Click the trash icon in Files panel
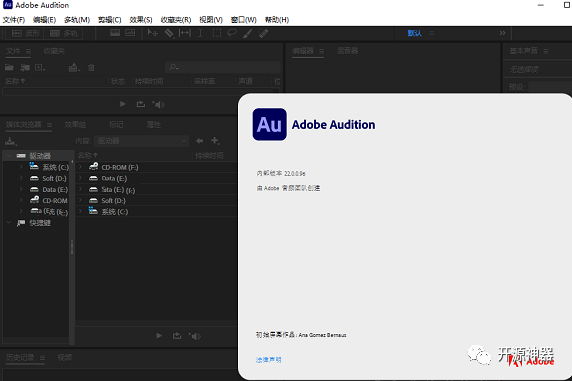572x381 pixels. click(91, 68)
